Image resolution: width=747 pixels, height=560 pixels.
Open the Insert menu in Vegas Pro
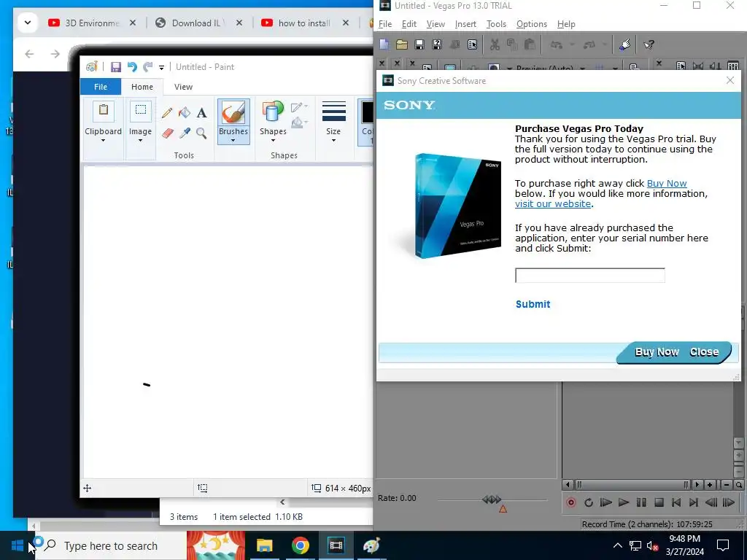point(465,24)
